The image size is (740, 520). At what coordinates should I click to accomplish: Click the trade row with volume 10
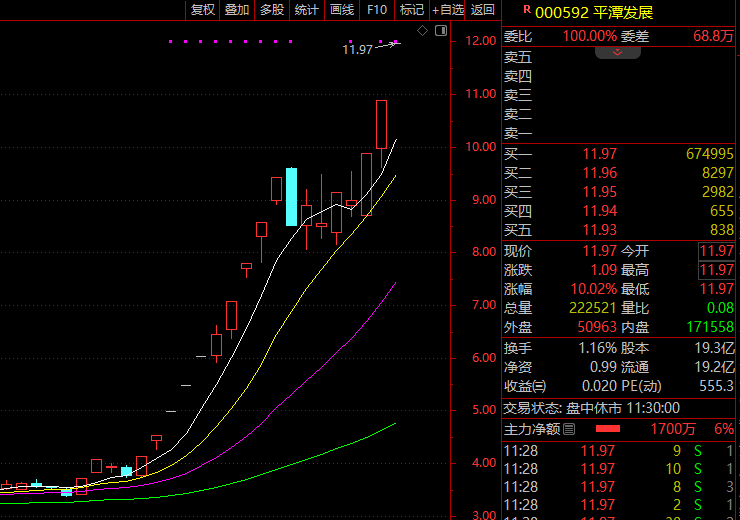tap(618, 469)
